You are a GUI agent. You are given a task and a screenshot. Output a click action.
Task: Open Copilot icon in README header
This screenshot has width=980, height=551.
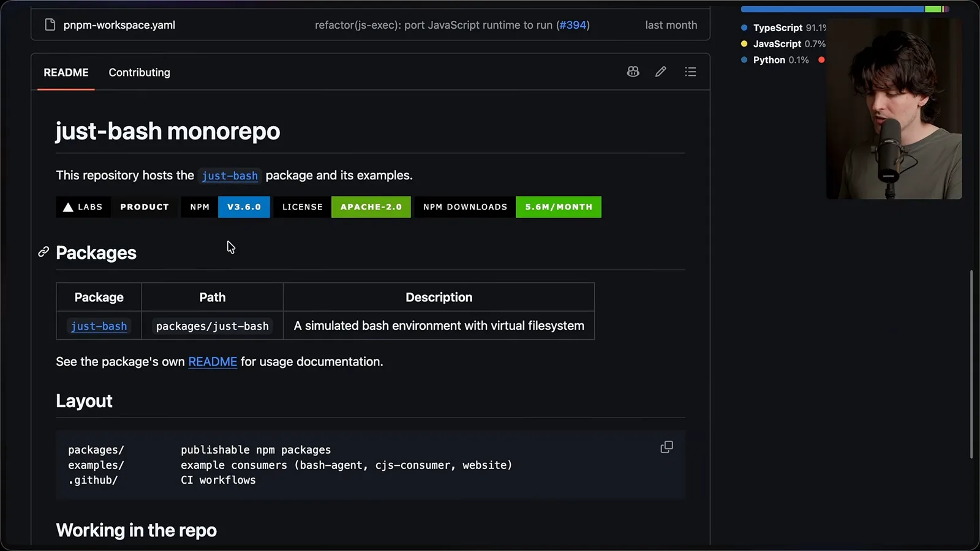click(x=633, y=72)
